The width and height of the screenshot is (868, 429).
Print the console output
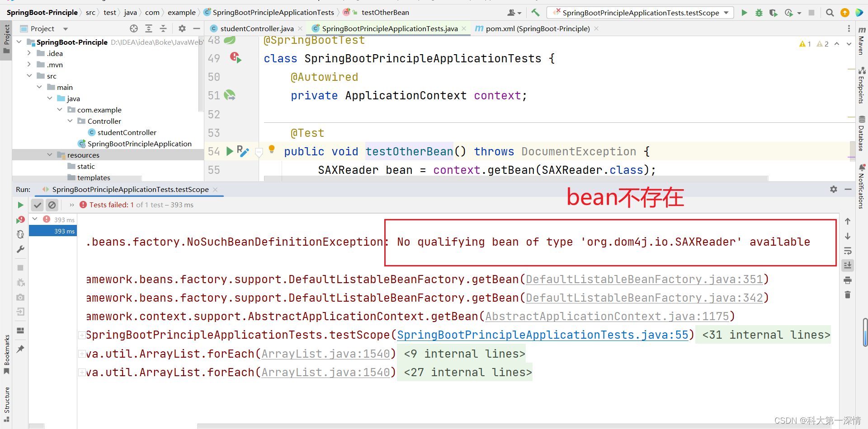click(x=848, y=280)
